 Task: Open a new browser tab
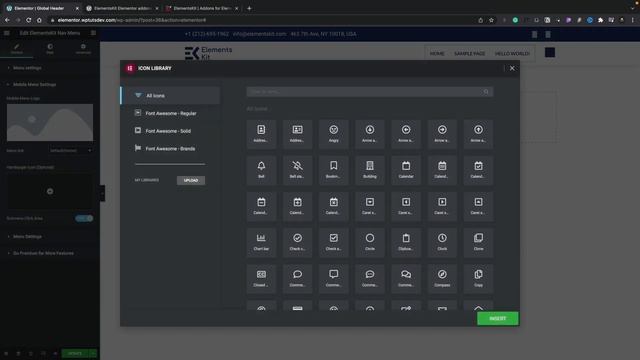coord(249,8)
